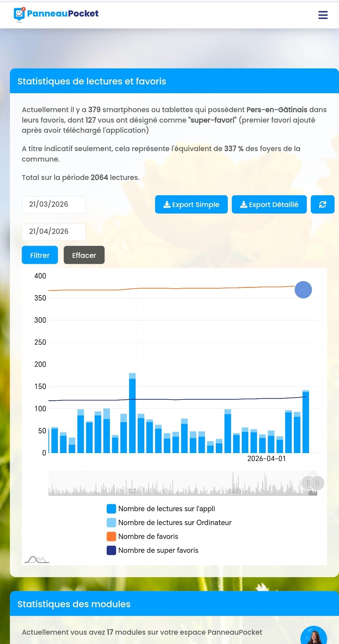
Task: Click the amCharts logo icon in chart corner
Action: point(37,559)
